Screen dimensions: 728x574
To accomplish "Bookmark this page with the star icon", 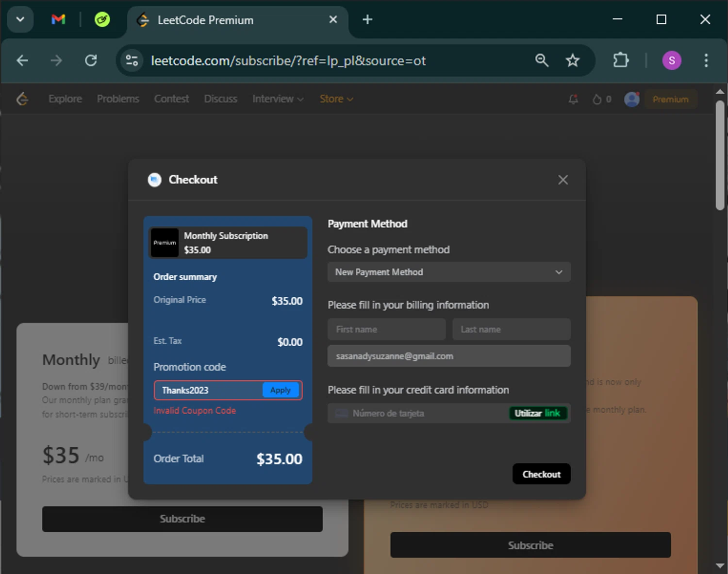I will 573,61.
